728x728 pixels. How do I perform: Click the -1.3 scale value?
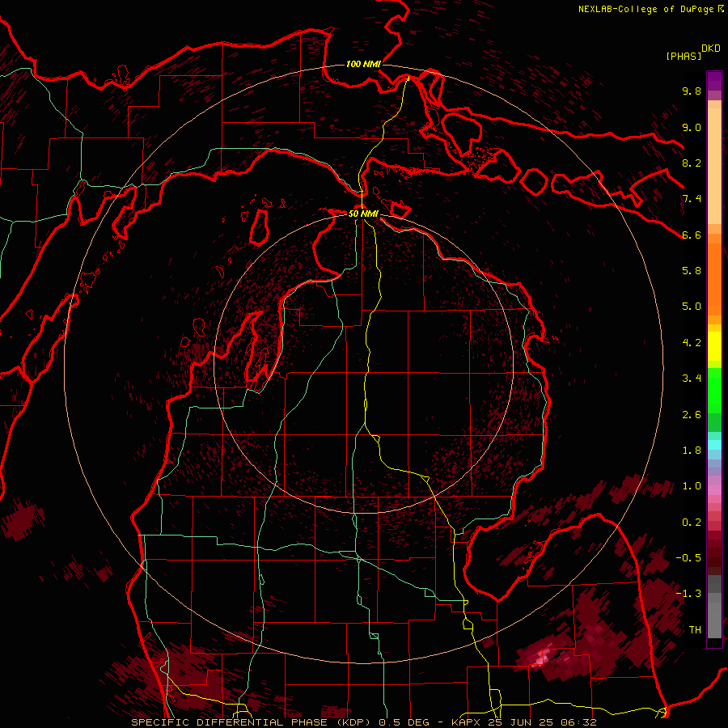pyautogui.click(x=688, y=594)
